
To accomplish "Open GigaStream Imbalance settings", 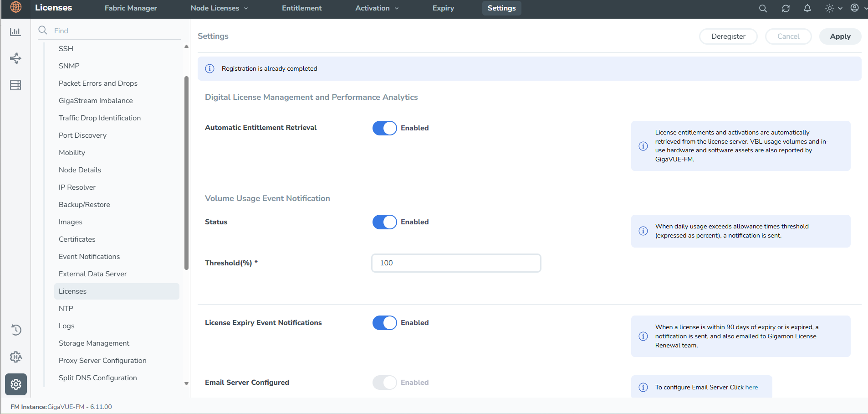I will pos(96,100).
